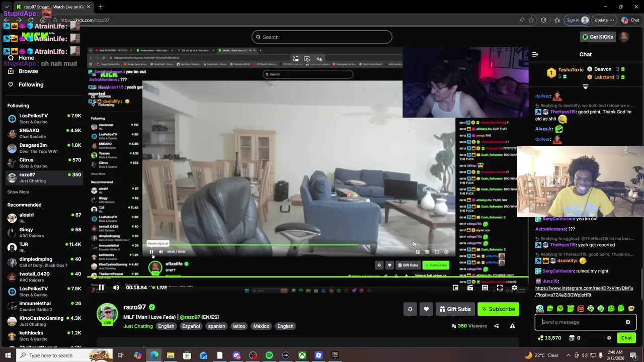
Task: Select the México tag
Action: (261, 326)
